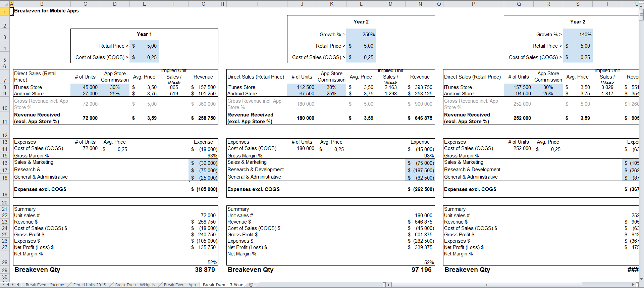Select column T header
Screen dimensions: 644x288
pyautogui.click(x=607, y=4)
